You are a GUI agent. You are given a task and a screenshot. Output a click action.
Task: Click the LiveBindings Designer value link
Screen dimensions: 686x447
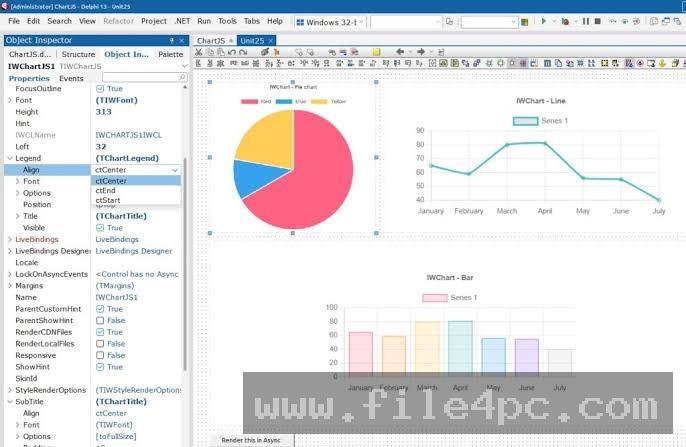pyautogui.click(x=134, y=251)
